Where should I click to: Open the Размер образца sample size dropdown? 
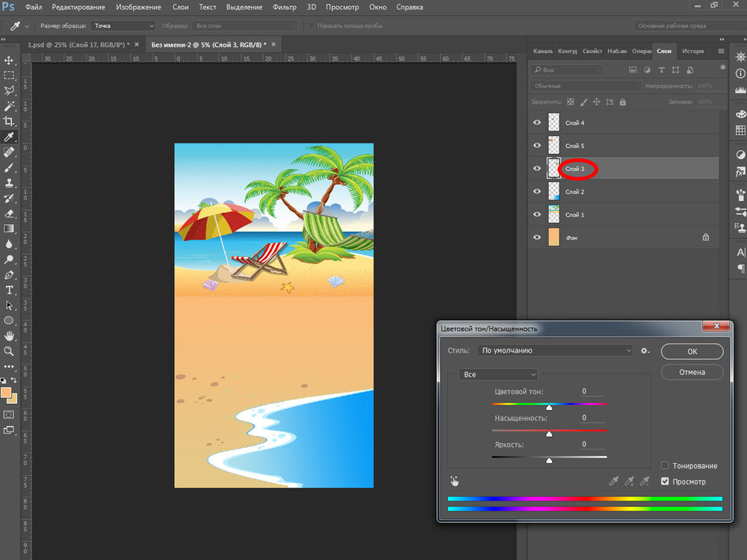(123, 25)
